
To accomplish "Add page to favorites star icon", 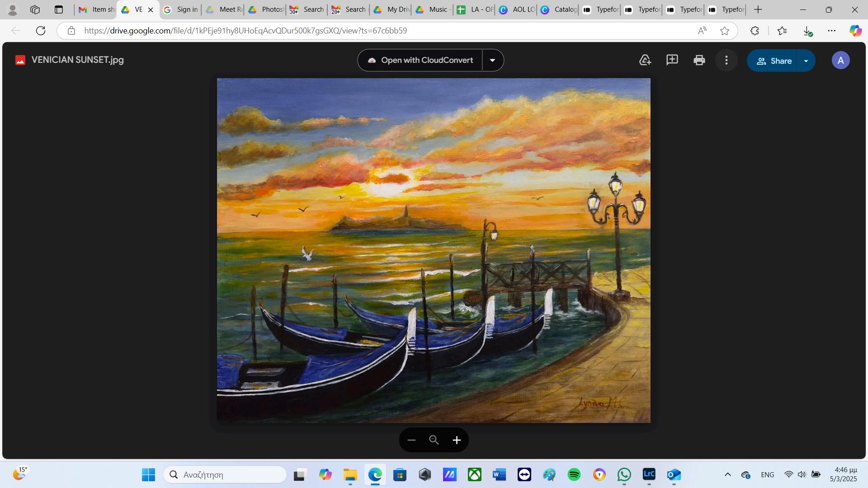I will point(725,31).
